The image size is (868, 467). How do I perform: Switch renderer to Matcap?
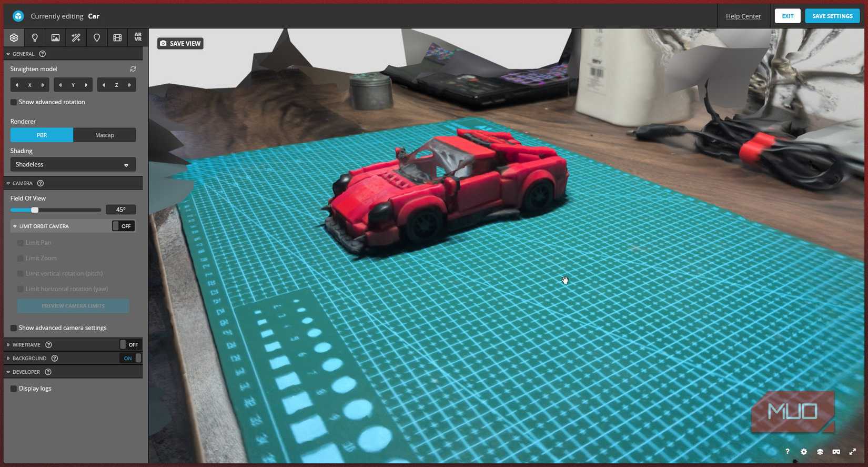click(x=105, y=135)
